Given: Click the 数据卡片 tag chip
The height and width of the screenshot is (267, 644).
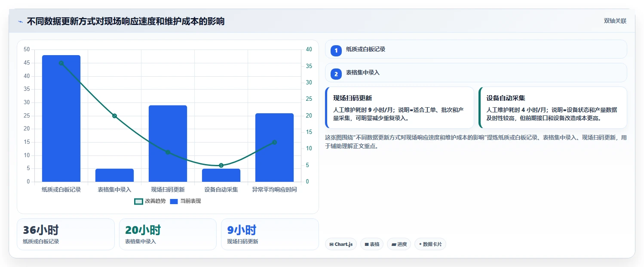Looking at the screenshot, I should click(430, 244).
